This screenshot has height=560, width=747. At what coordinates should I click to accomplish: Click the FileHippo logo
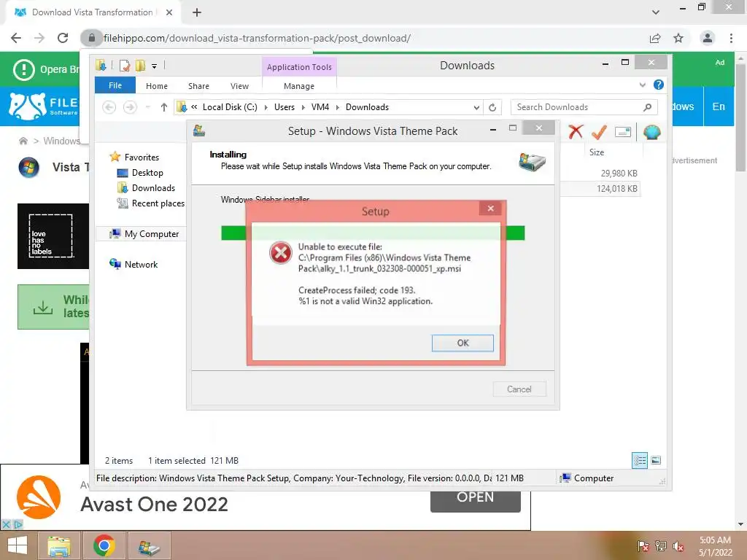(x=44, y=106)
